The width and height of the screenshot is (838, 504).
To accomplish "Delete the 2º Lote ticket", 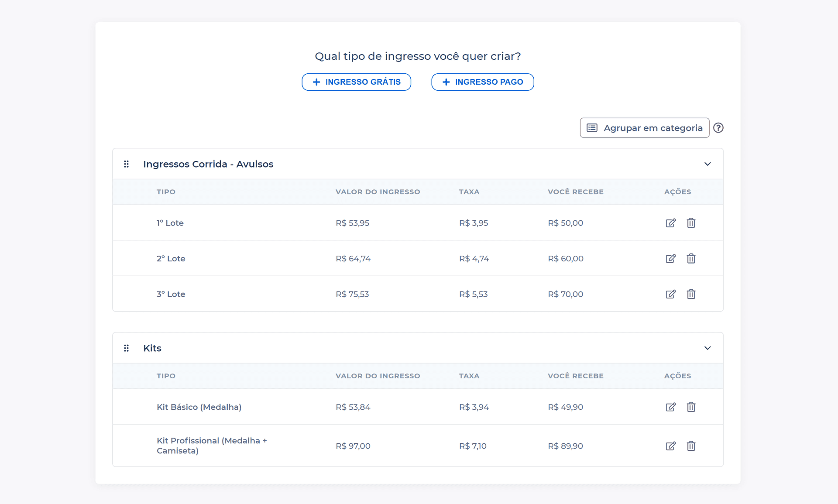I will tap(691, 258).
